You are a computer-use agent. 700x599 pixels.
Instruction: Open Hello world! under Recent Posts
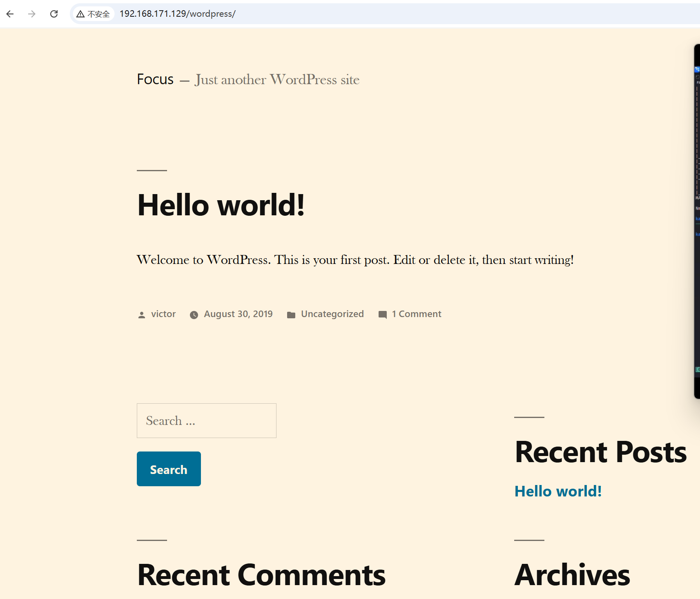pyautogui.click(x=558, y=491)
